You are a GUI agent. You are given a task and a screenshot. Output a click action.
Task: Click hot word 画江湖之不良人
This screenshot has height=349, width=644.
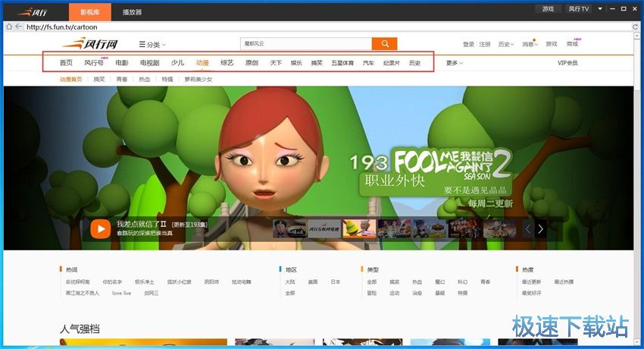pos(82,293)
